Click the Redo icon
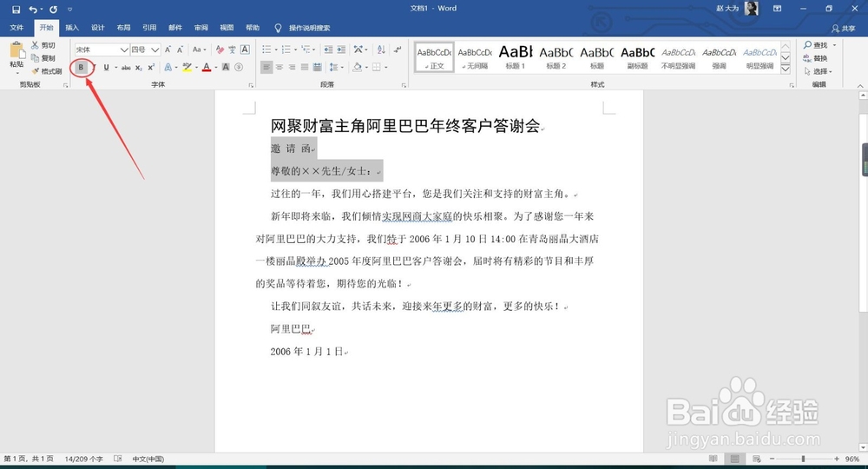The image size is (868, 469). point(53,9)
